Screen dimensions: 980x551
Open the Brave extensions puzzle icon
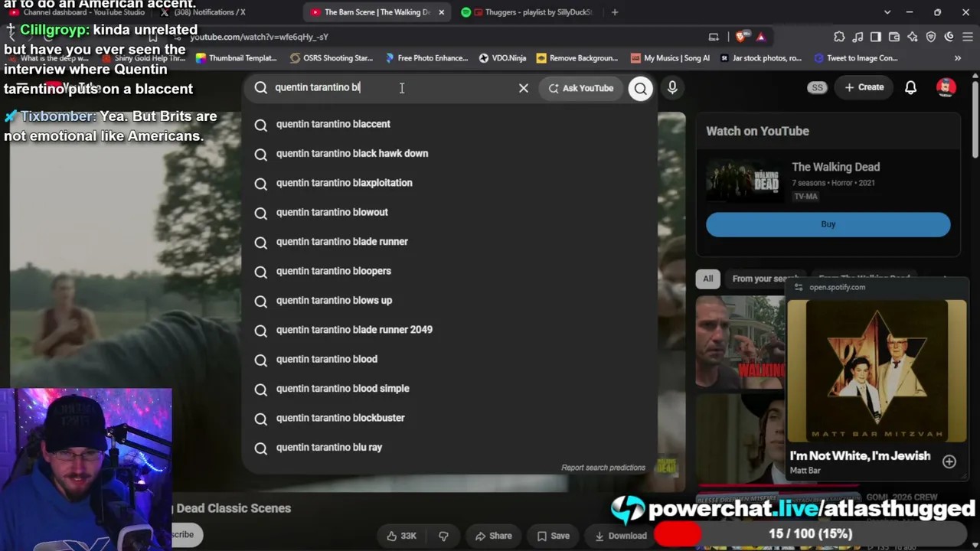pos(839,37)
